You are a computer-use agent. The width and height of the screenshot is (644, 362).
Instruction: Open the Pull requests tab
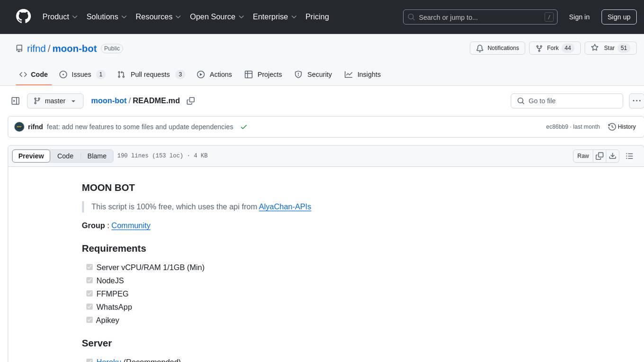click(151, 74)
